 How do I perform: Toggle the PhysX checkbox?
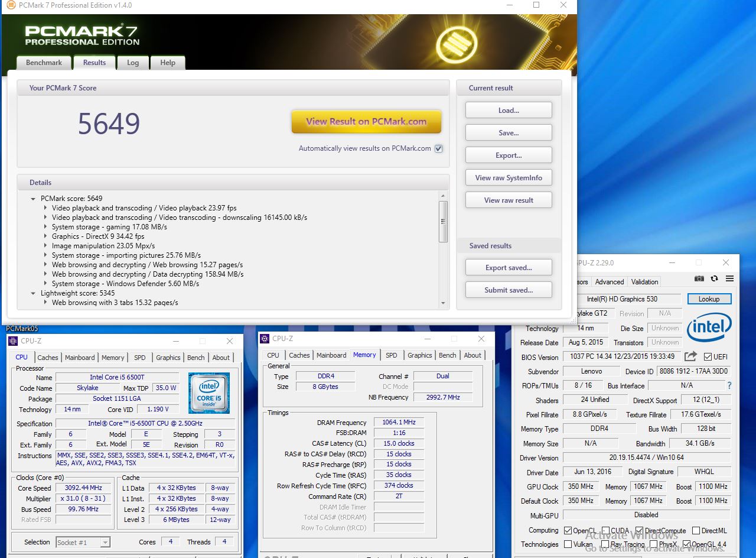tap(653, 544)
